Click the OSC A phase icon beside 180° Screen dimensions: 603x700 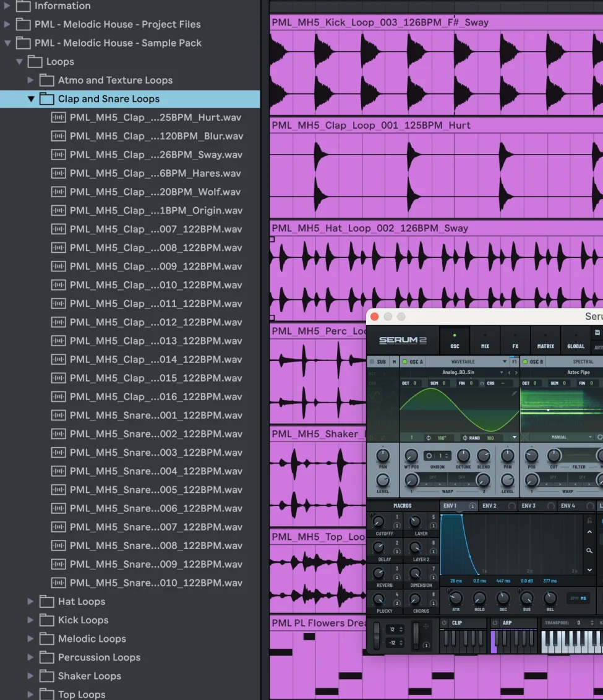point(429,438)
